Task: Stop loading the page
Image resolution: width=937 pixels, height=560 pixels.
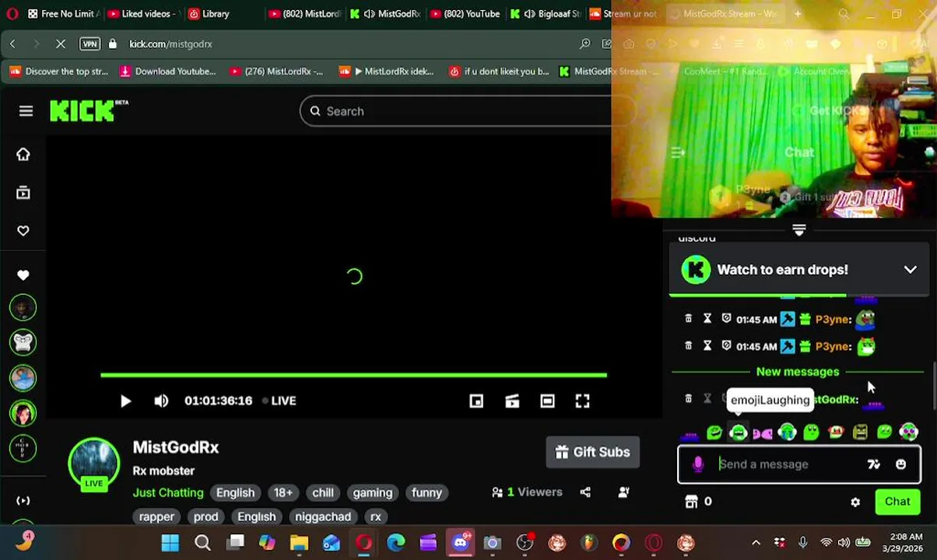Action: [x=60, y=44]
